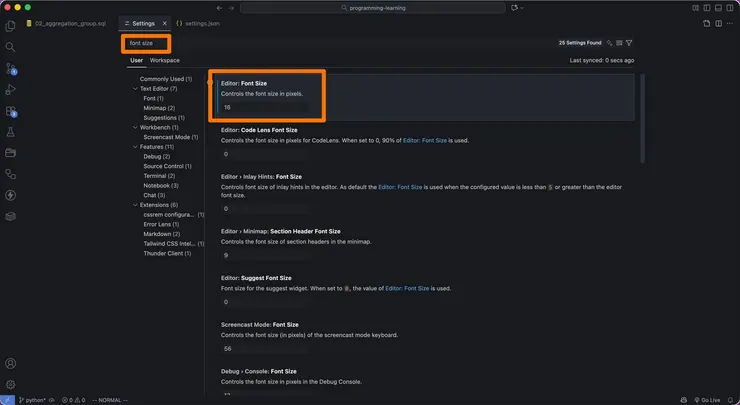
Task: Start Go Live server
Action: [707, 400]
